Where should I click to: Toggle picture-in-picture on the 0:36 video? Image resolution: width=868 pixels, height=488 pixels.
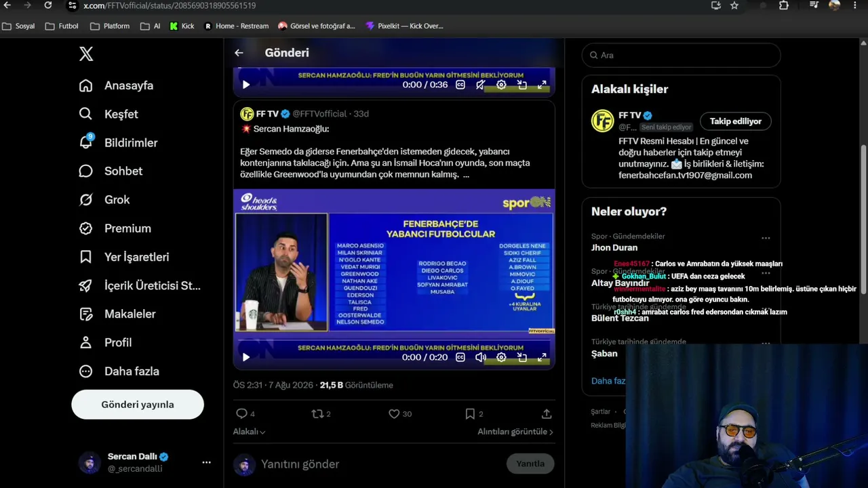(x=522, y=85)
